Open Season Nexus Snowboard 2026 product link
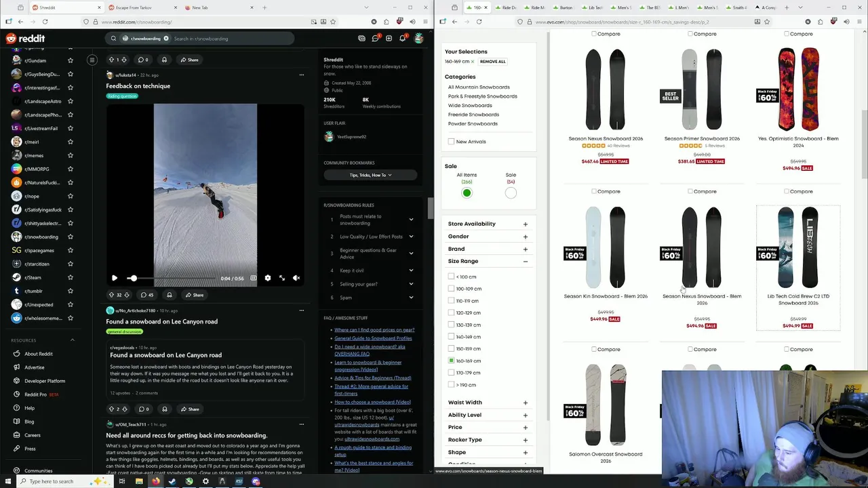868x488 pixels. pyautogui.click(x=606, y=138)
